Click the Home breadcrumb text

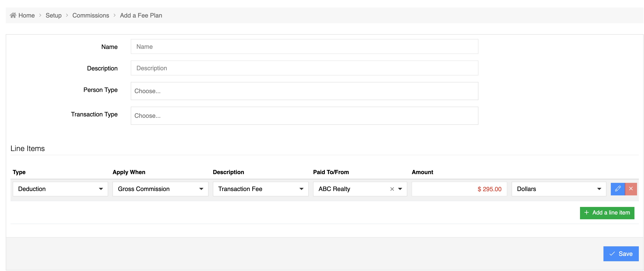pyautogui.click(x=26, y=16)
